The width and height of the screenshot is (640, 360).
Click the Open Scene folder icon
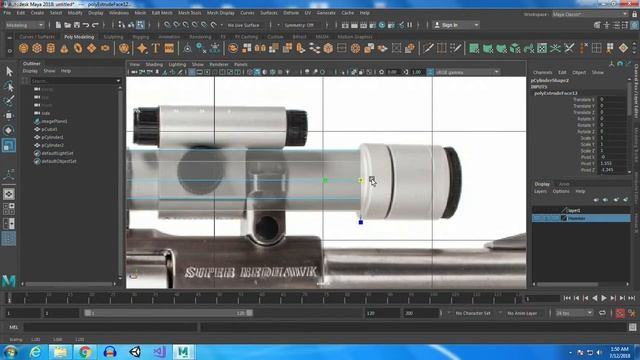67,25
